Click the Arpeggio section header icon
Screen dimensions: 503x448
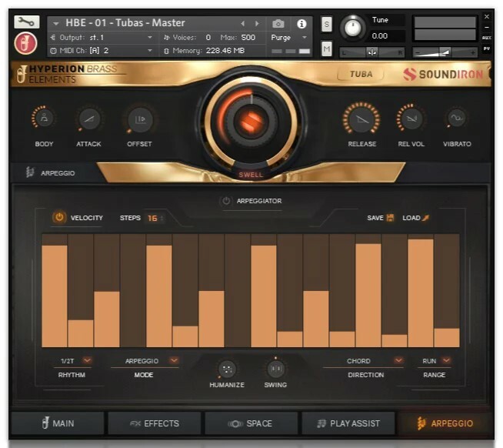pos(30,172)
